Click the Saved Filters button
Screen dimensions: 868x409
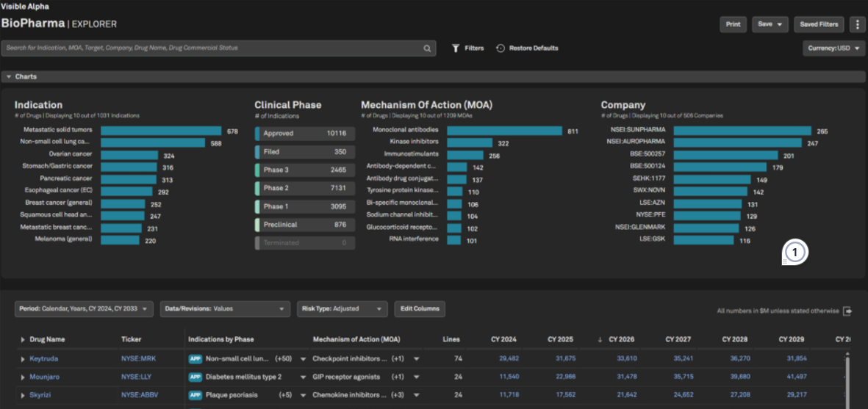[819, 24]
